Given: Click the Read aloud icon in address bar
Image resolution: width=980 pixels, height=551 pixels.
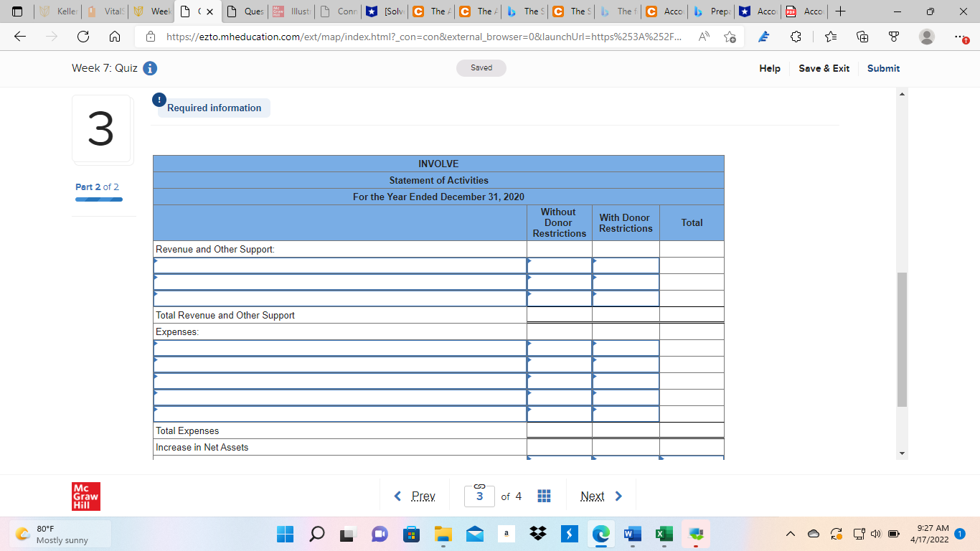Looking at the screenshot, I should pyautogui.click(x=705, y=37).
